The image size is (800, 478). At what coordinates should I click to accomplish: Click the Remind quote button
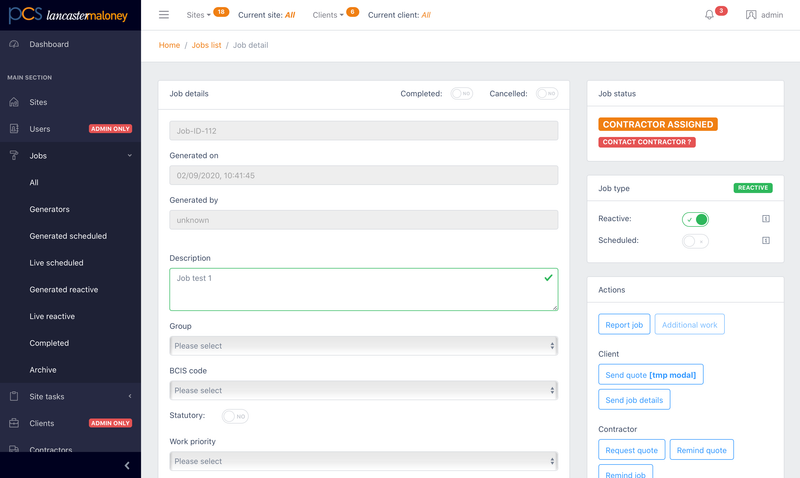(x=702, y=449)
